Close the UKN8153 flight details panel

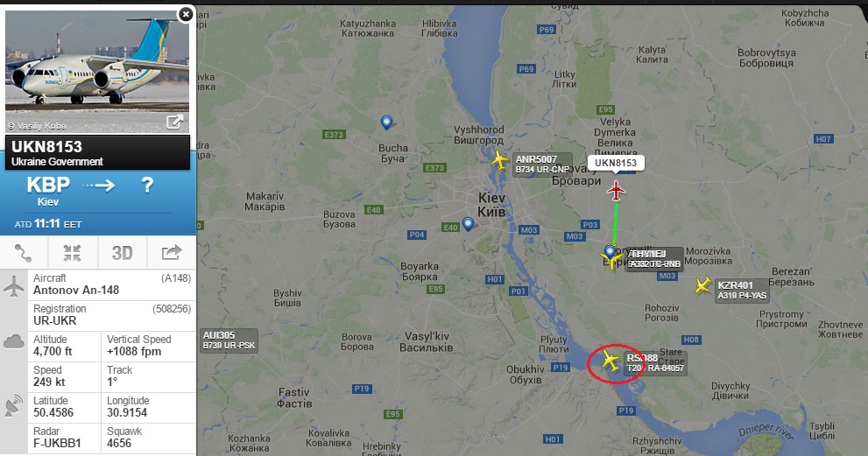coord(186,14)
